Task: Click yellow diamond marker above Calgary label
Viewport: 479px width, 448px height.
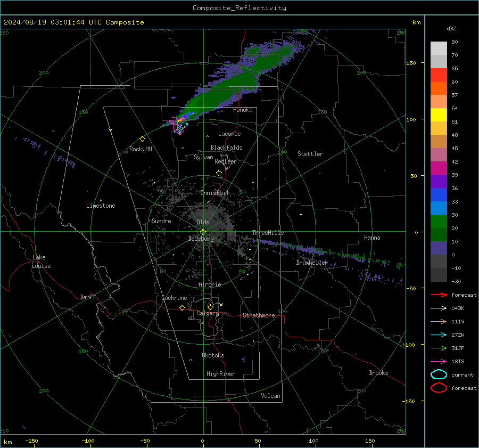Action: 210,307
